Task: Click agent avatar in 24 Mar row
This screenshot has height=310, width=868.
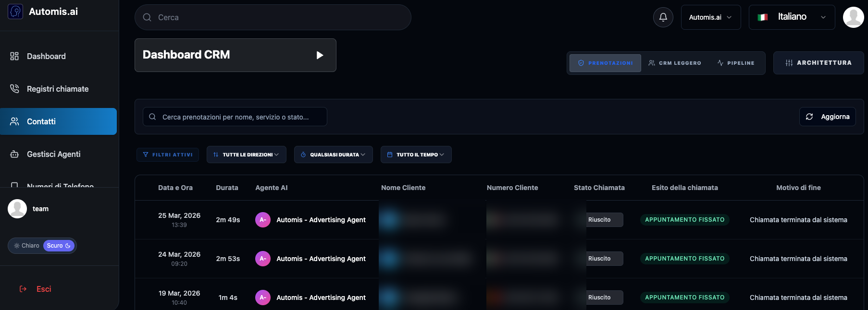Action: [263, 259]
